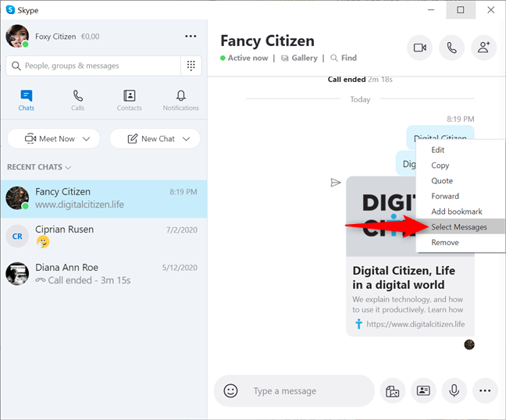Open the Gallery link in chat header
Viewport: 506px width, 420px height.
[299, 58]
